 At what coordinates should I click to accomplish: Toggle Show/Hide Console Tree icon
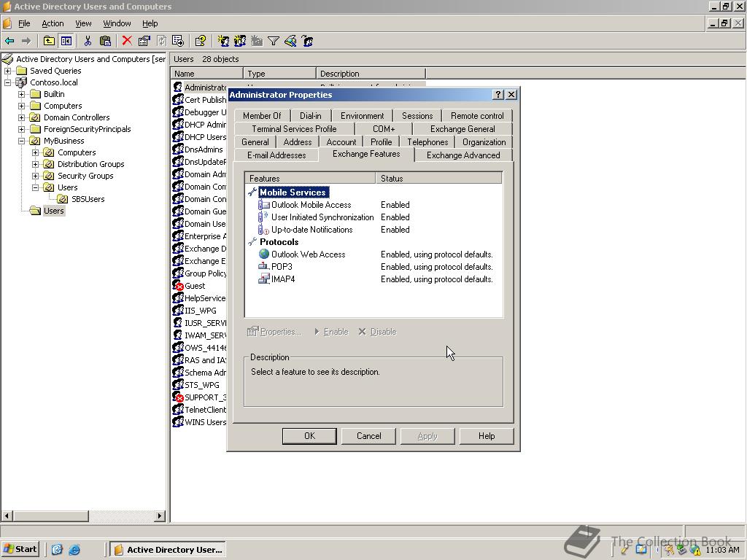pos(66,41)
